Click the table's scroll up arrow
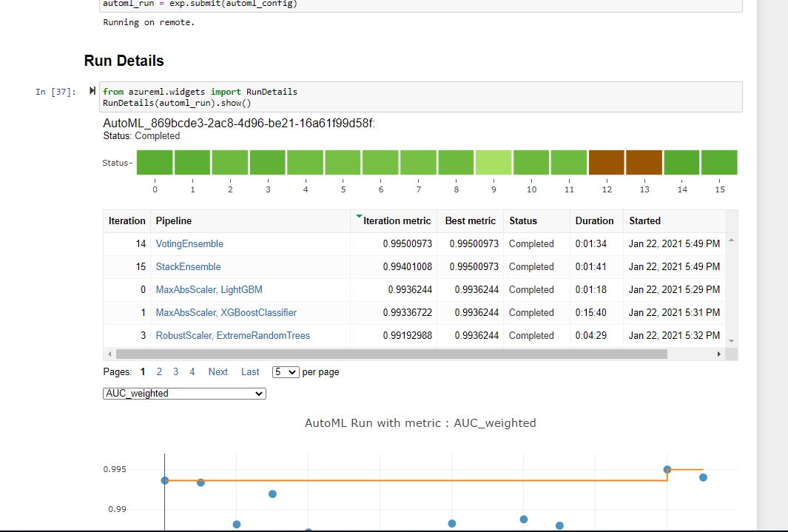788x532 pixels. pyautogui.click(x=731, y=240)
